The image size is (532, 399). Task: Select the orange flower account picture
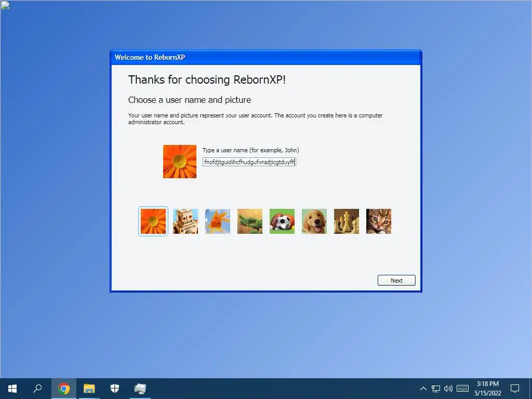153,221
